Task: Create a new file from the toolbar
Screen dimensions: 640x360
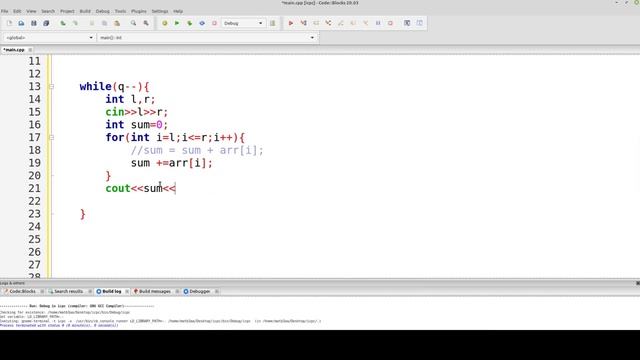Action: [9, 23]
